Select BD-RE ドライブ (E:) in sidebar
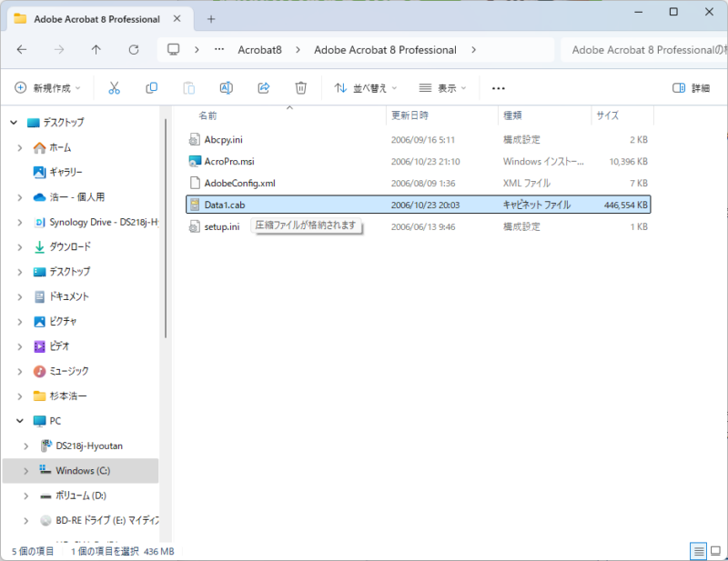The image size is (728, 561). pos(106,521)
